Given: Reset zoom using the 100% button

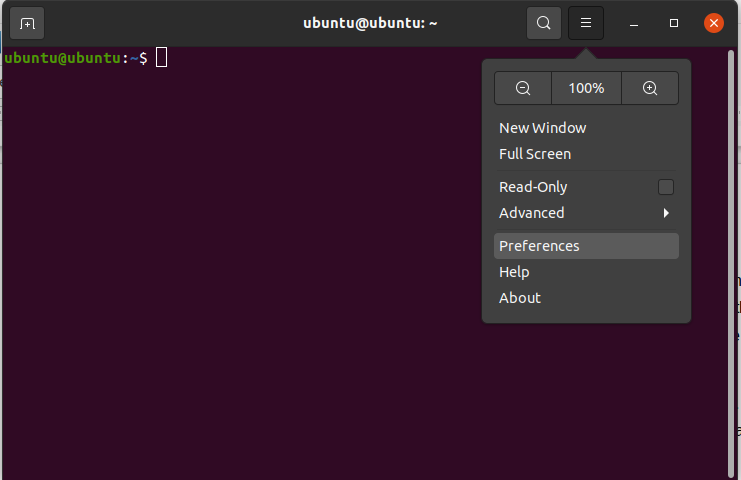Looking at the screenshot, I should point(586,88).
